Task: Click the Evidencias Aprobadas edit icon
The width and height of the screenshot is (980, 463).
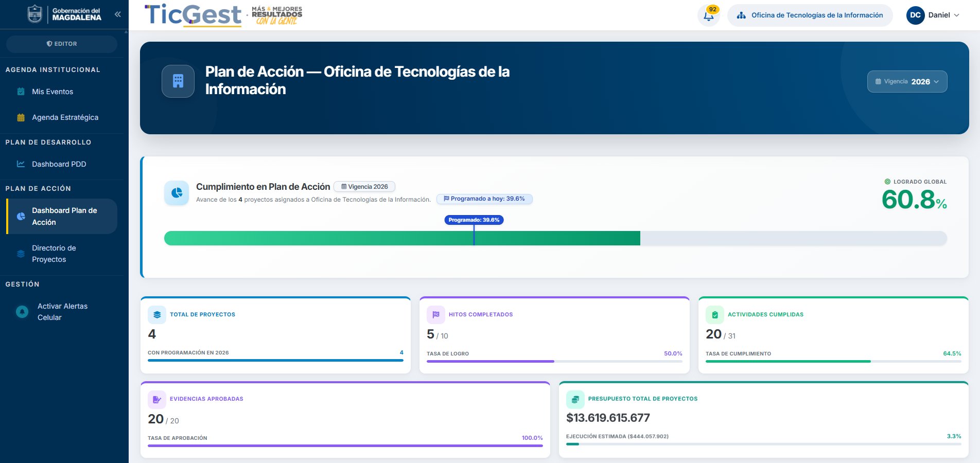Action: pos(157,399)
